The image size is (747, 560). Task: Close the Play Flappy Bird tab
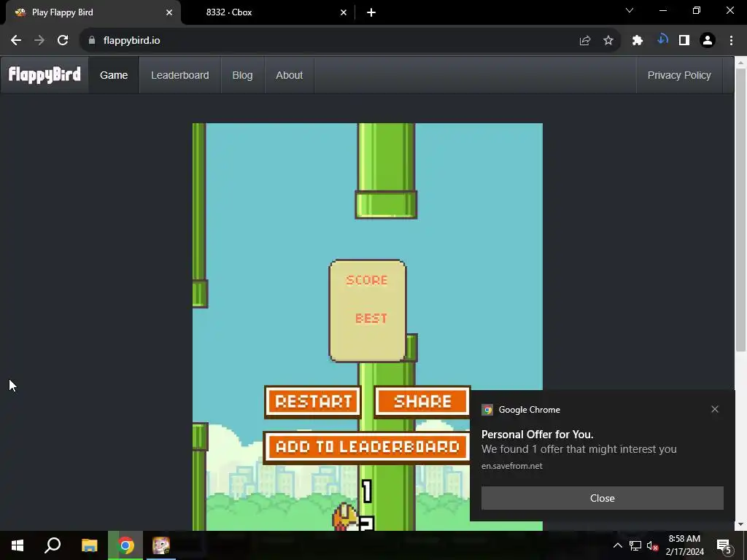pos(169,12)
